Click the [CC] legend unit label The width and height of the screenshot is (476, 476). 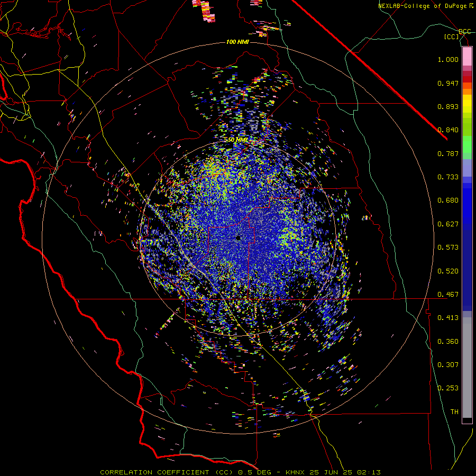452,36
